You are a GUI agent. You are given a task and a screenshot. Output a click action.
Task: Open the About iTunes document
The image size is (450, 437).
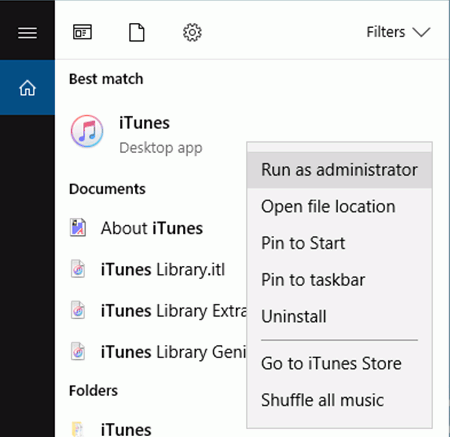coord(151,228)
